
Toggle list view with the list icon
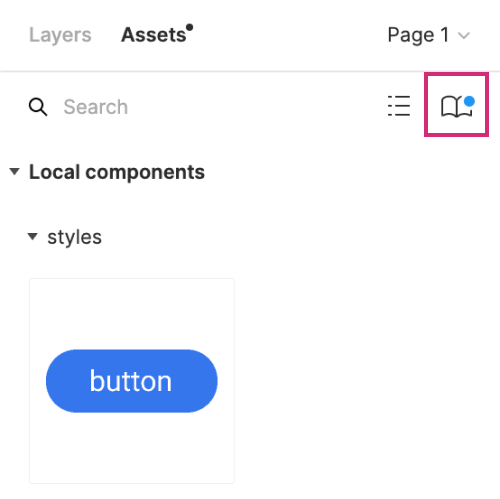[x=399, y=106]
